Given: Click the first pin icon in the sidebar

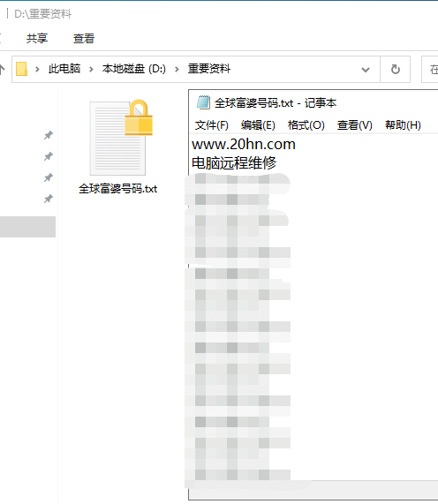Looking at the screenshot, I should [x=49, y=135].
